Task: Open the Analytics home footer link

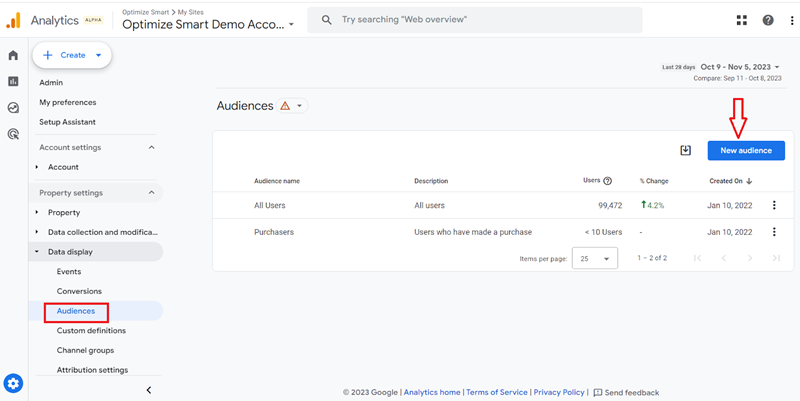Action: pos(432,392)
